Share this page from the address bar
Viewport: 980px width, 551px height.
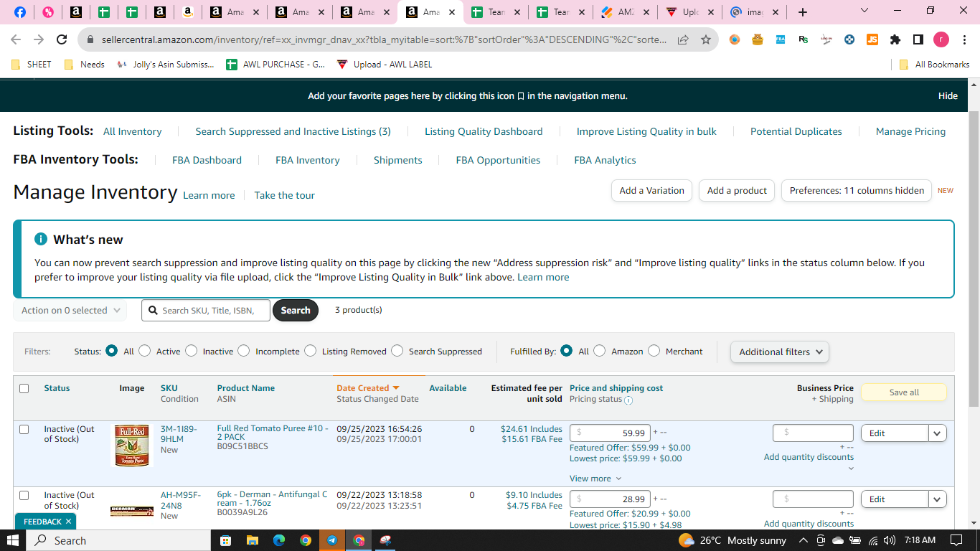pyautogui.click(x=683, y=39)
